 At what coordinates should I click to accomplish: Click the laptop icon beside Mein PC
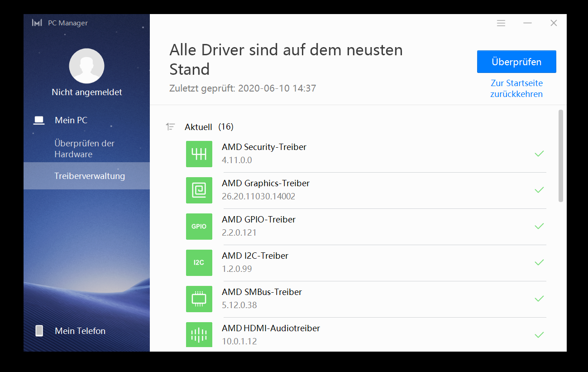39,121
